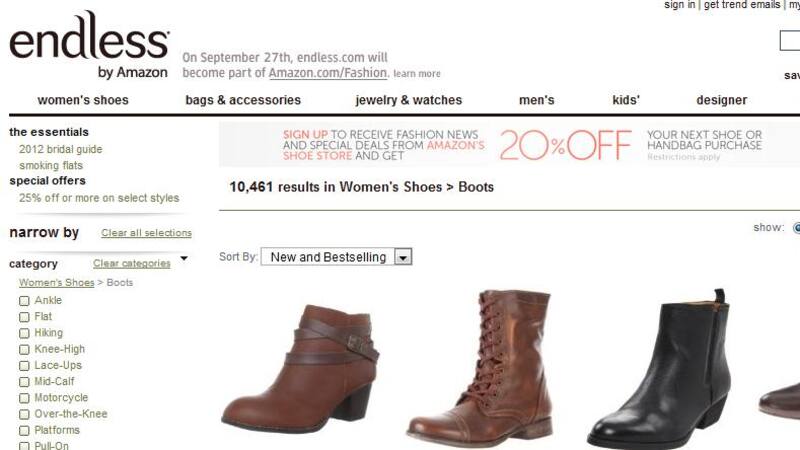Open the black ankle boot product

(x=660, y=368)
